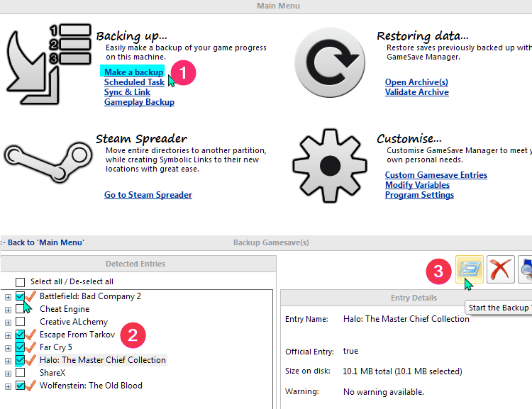Check the ShareX checkbox
This screenshot has height=409, width=532.
21,373
